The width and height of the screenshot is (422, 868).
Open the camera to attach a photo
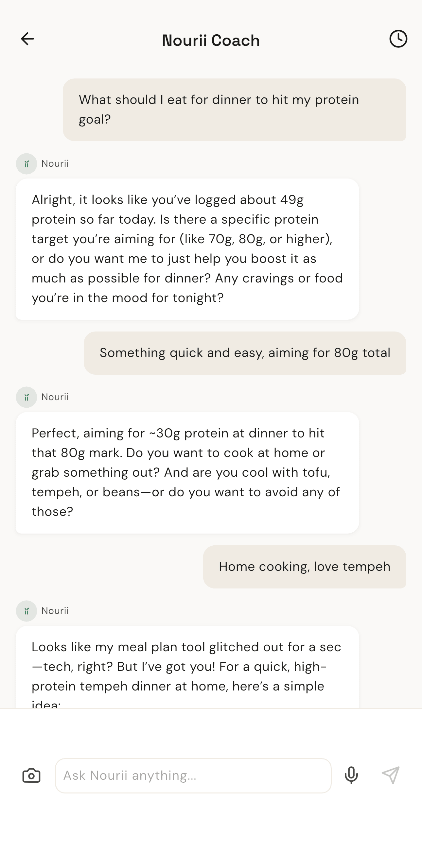coord(31,775)
